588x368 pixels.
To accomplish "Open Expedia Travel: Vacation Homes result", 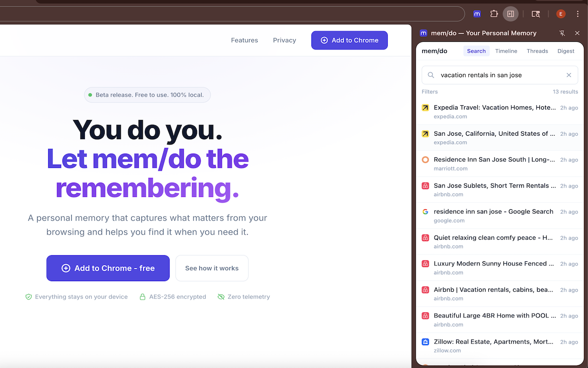I will point(500,112).
